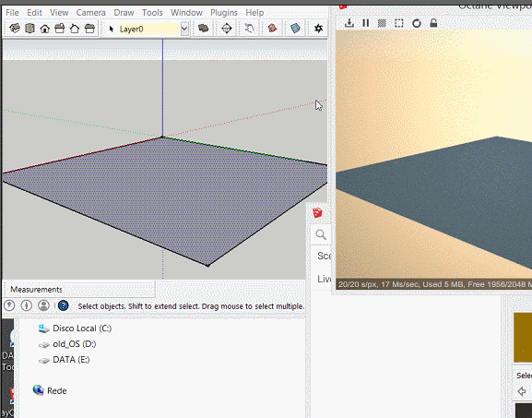
Task: Open the Camera menu
Action: [90, 13]
